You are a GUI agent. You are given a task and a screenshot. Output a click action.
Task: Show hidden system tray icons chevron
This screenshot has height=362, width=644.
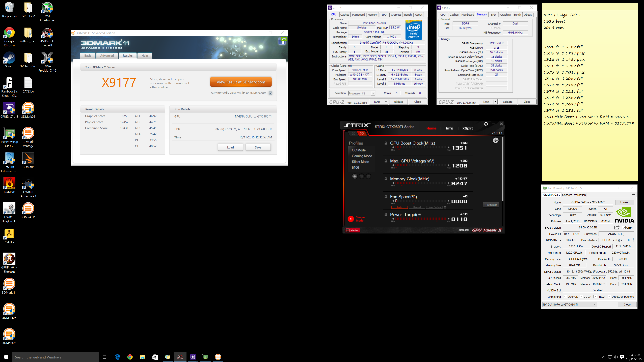[x=604, y=357]
